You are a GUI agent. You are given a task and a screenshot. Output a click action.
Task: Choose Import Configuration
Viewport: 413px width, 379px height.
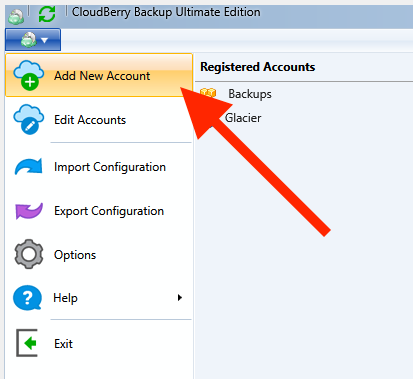tap(99, 167)
